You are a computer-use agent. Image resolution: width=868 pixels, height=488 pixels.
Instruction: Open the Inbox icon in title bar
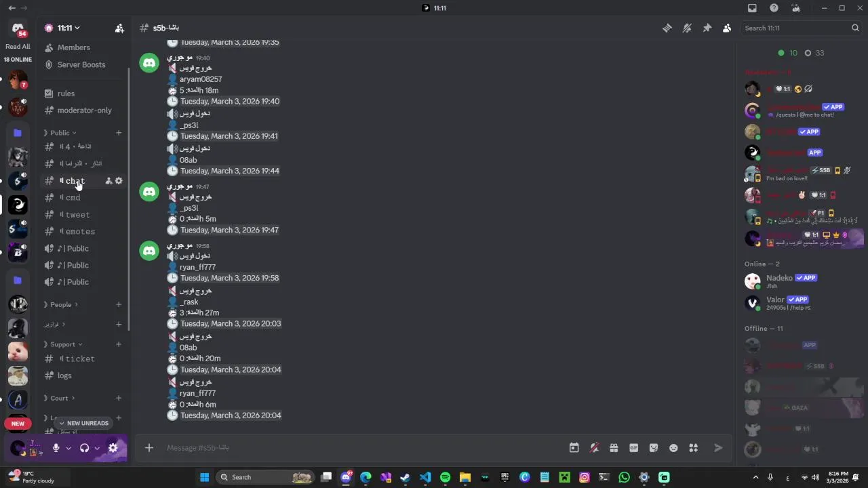(x=752, y=8)
